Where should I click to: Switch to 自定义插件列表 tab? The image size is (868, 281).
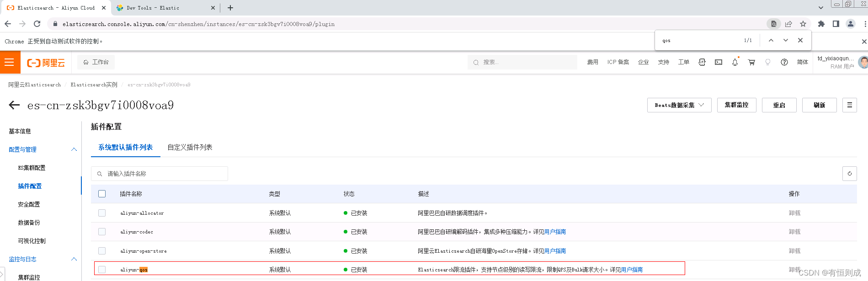190,147
